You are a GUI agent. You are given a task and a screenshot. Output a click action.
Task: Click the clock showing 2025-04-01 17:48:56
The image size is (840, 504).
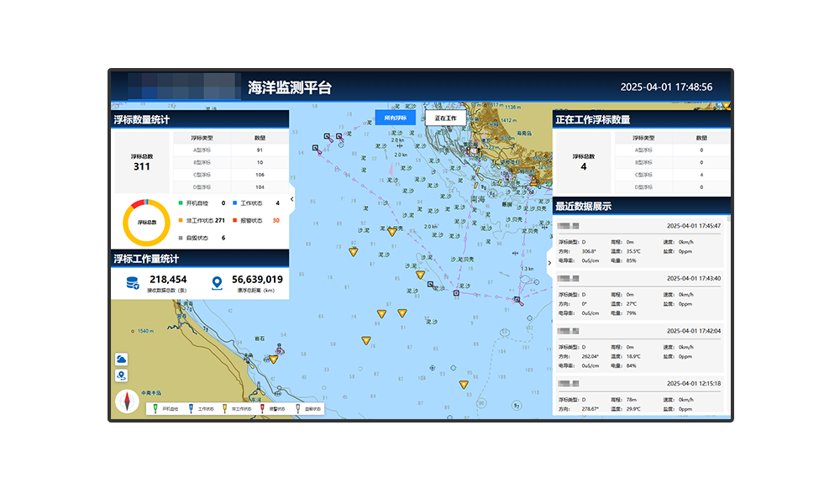click(x=666, y=87)
